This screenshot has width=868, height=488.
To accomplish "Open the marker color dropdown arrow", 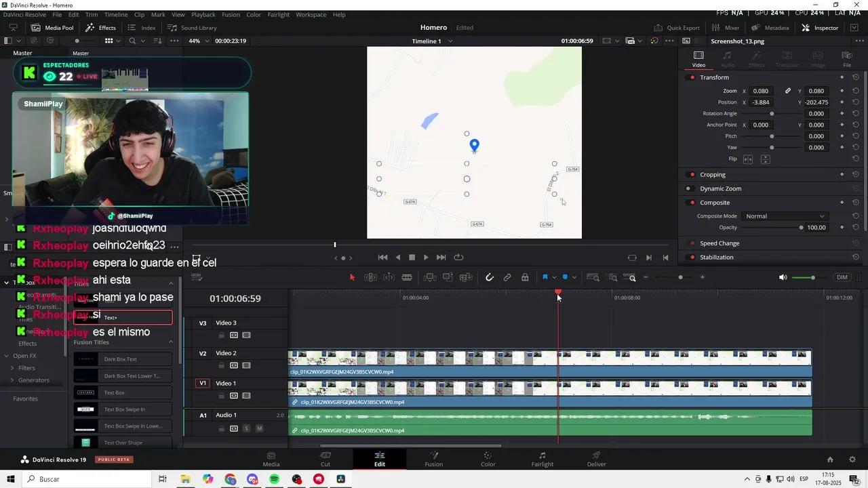I will 574,277.
